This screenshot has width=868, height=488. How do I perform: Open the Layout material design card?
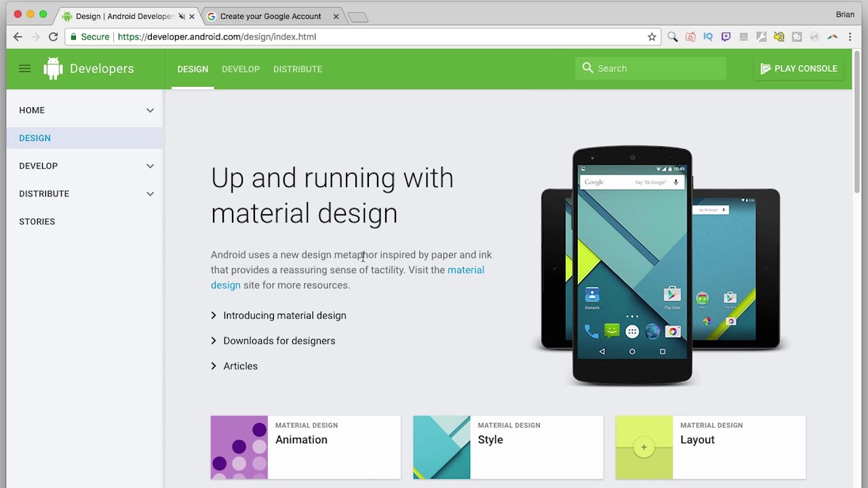[x=711, y=447]
